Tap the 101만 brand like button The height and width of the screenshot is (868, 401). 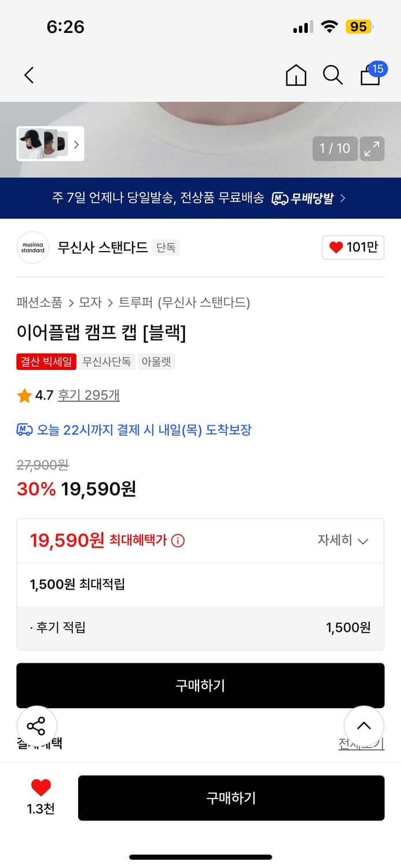pos(353,247)
